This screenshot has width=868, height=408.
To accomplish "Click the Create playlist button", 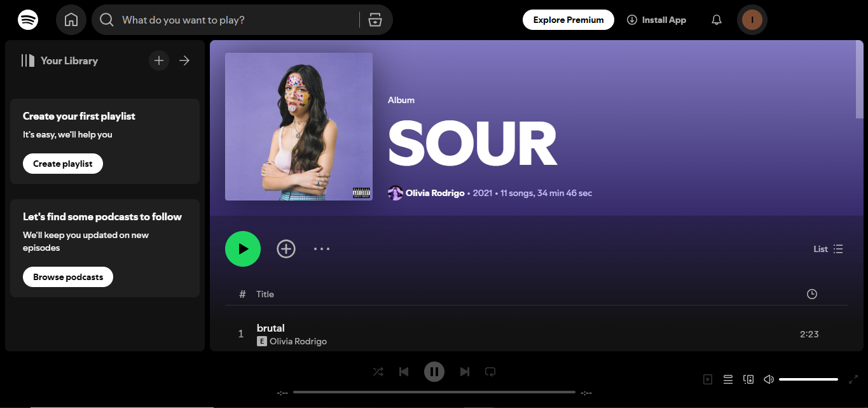I will [62, 163].
